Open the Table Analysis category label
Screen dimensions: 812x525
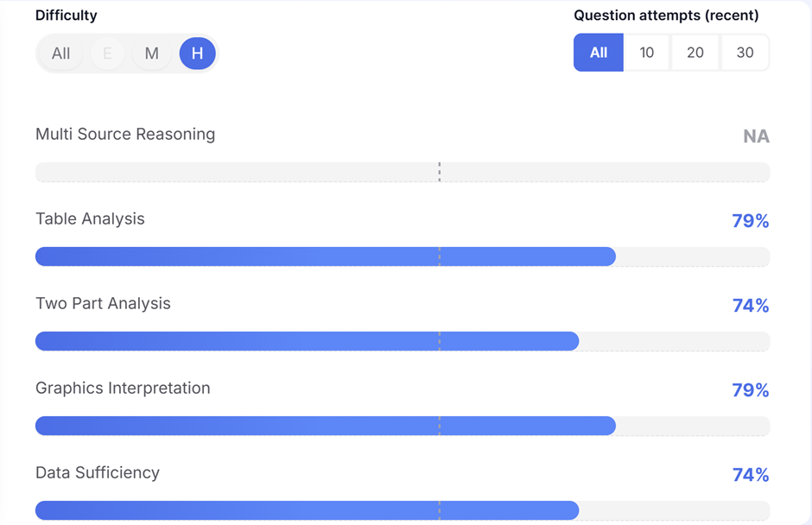[x=90, y=218]
